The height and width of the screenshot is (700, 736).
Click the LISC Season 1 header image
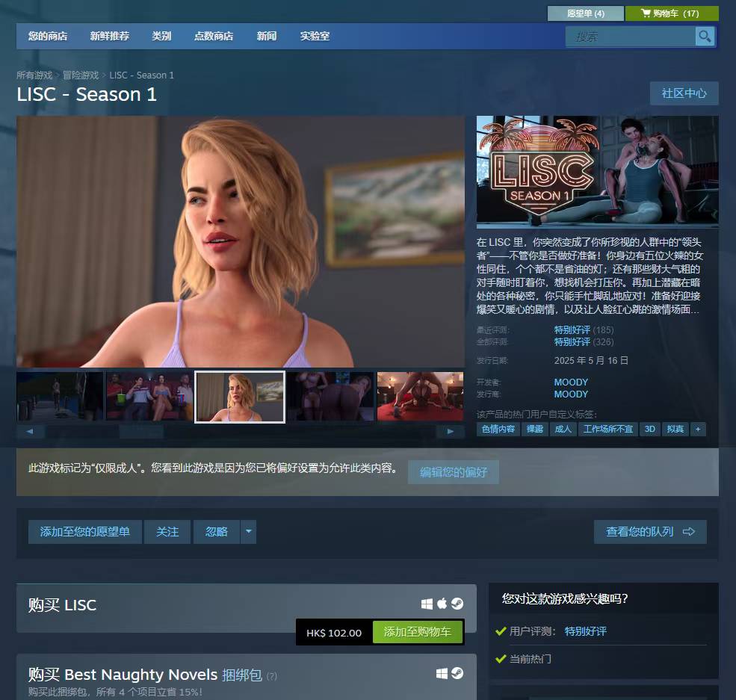tap(598, 172)
